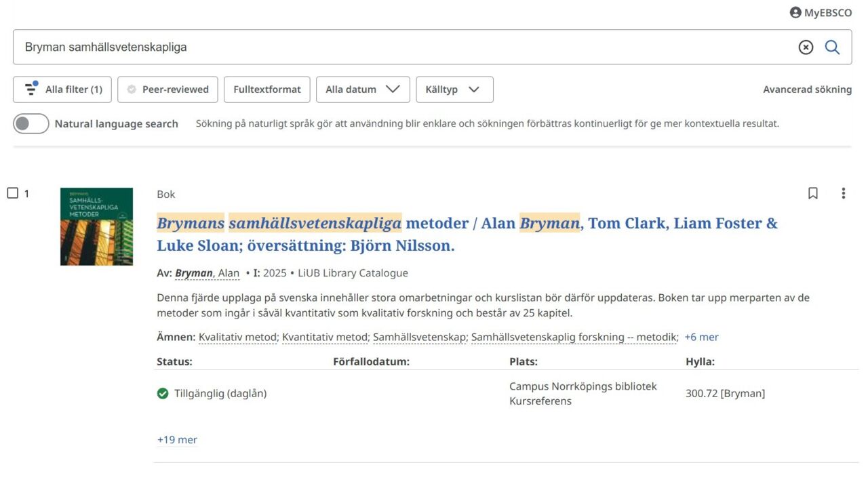
Task: Open the book cover thumbnail
Action: 96,226
